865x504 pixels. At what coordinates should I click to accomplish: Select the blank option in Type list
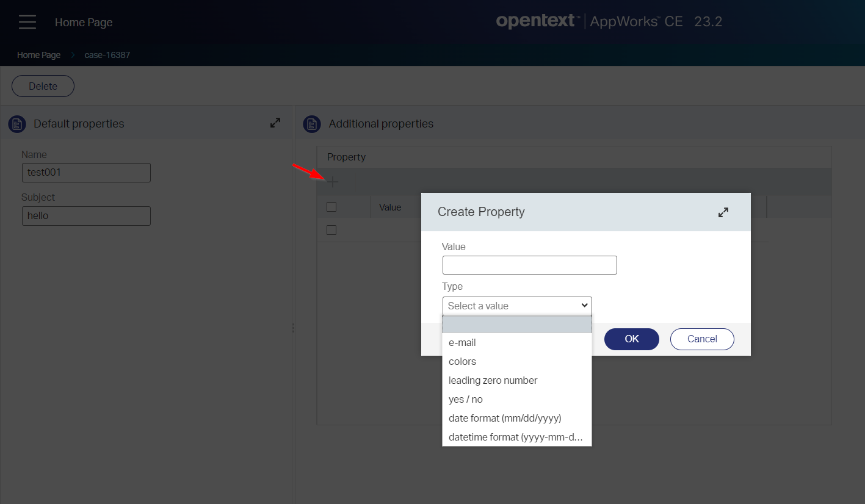point(517,324)
